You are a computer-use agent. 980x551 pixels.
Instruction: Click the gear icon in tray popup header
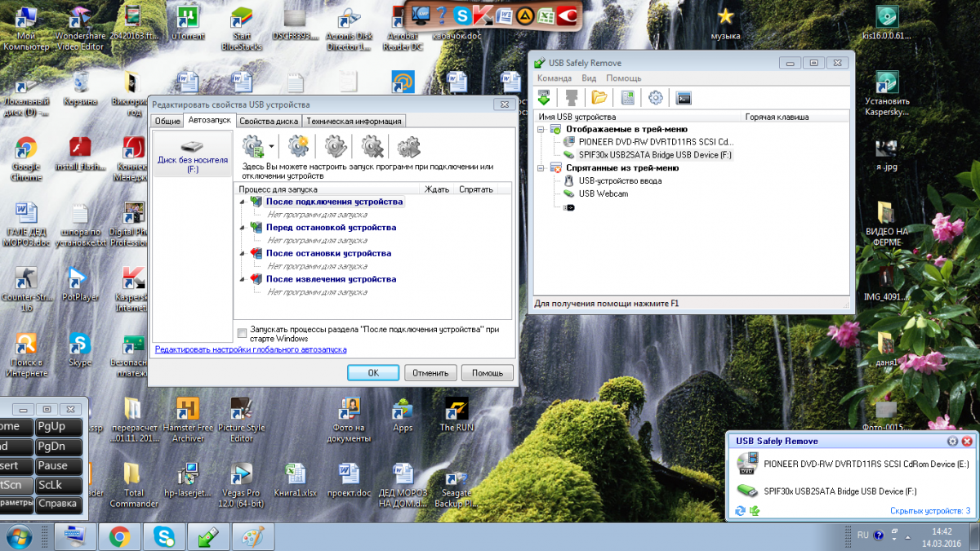pyautogui.click(x=952, y=442)
